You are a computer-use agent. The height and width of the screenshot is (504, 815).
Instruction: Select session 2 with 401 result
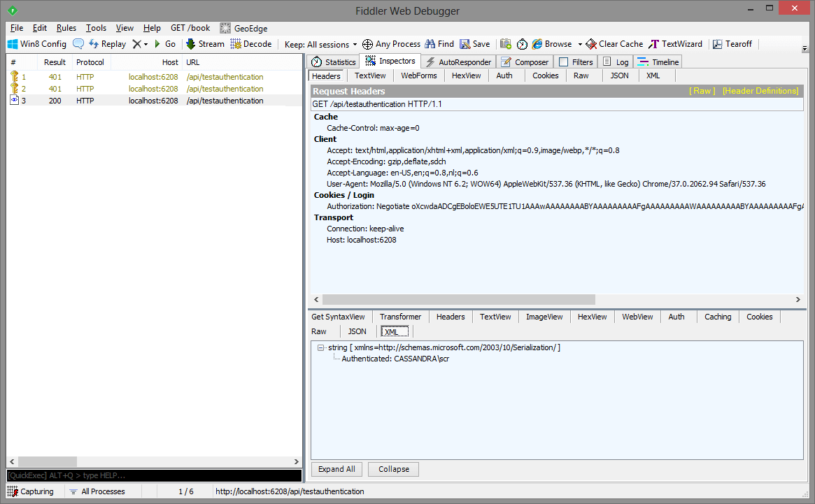point(154,89)
